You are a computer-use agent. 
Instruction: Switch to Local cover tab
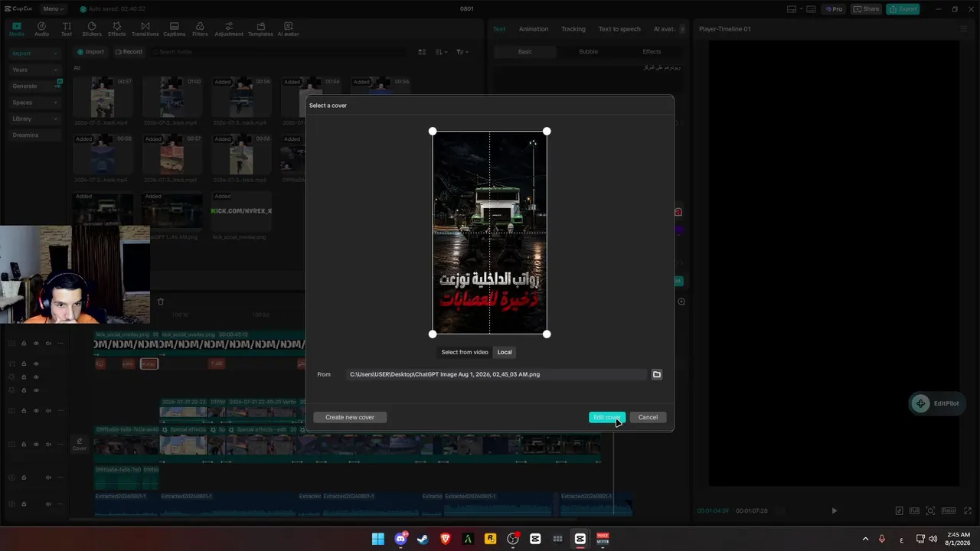[505, 352]
